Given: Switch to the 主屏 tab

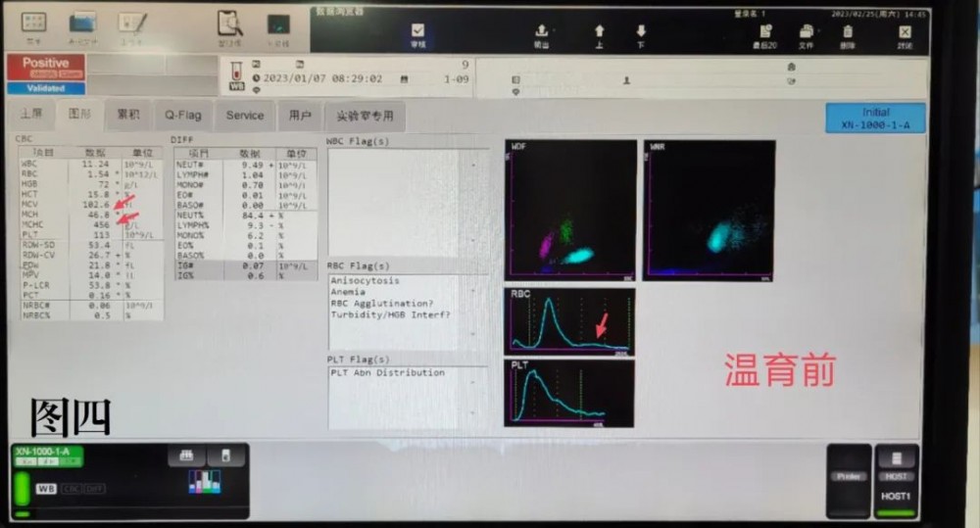Looking at the screenshot, I should [x=31, y=114].
